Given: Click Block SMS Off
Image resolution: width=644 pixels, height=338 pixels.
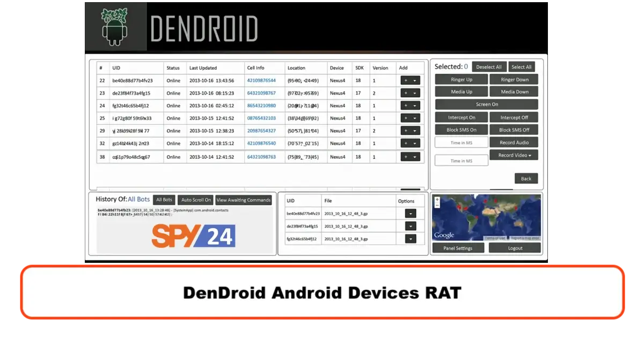Looking at the screenshot, I should tap(514, 130).
